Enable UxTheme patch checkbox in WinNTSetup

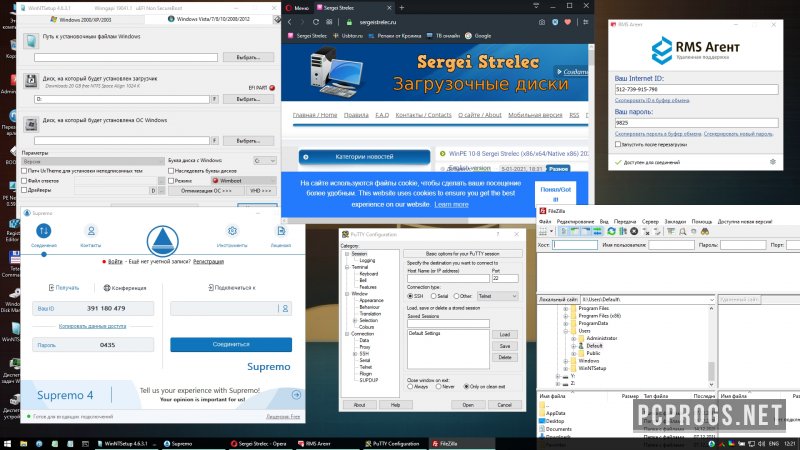(x=24, y=171)
